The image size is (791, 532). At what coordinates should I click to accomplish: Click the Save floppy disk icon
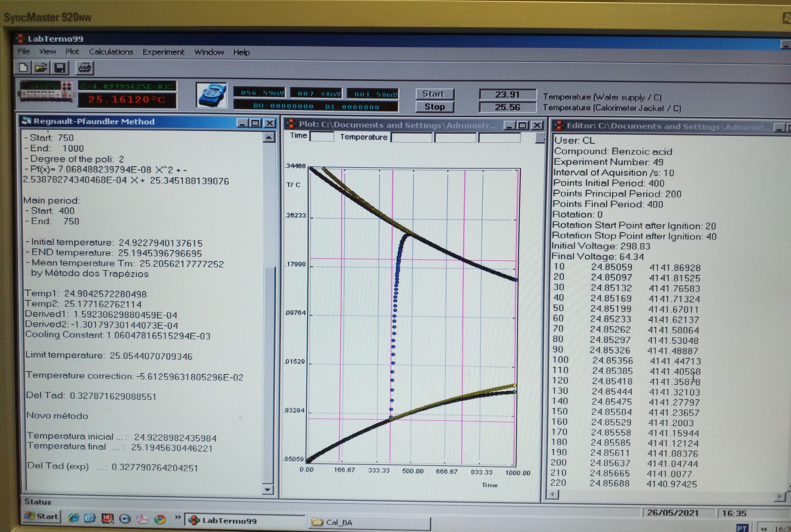(60, 68)
